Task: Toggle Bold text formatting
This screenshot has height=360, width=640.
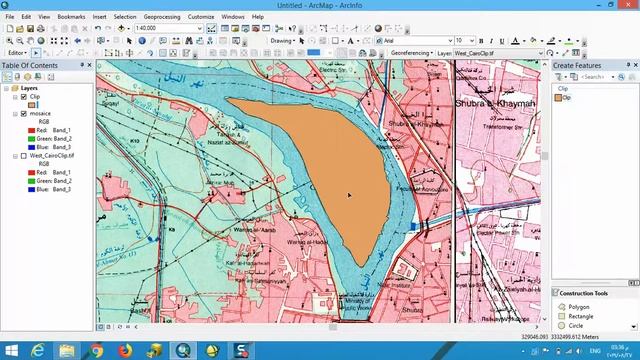Action: click(481, 41)
